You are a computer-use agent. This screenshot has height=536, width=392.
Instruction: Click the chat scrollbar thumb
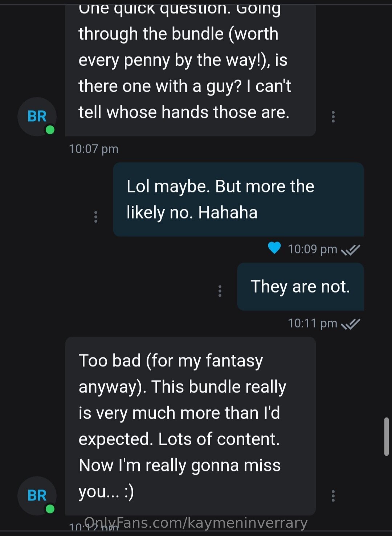point(387,436)
